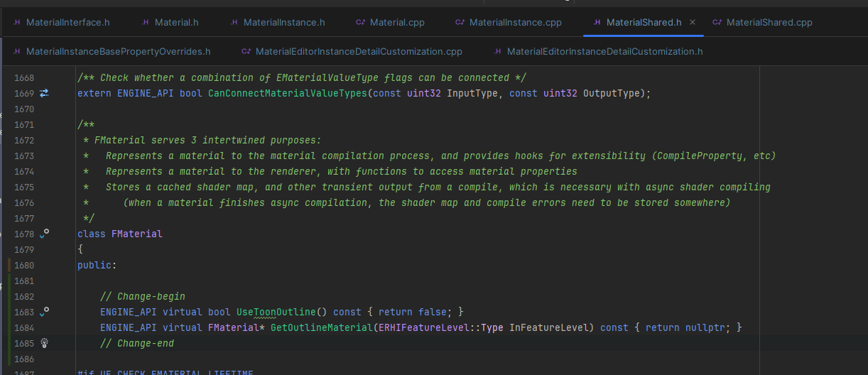The height and width of the screenshot is (375, 868).
Task: Click the header icon of MaterialShared.h tab
Action: (x=597, y=22)
